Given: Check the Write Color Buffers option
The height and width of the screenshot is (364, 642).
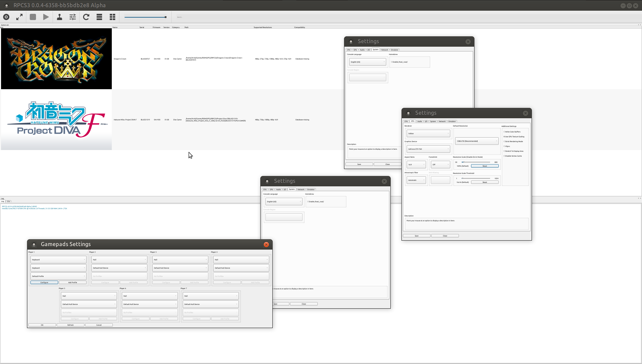Looking at the screenshot, I should click(505, 132).
